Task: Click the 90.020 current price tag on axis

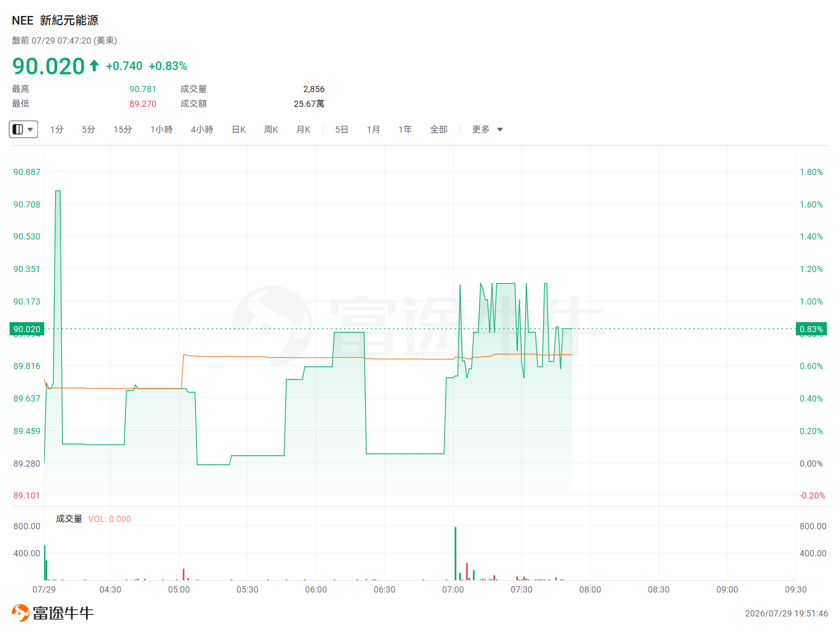Action: pyautogui.click(x=27, y=329)
